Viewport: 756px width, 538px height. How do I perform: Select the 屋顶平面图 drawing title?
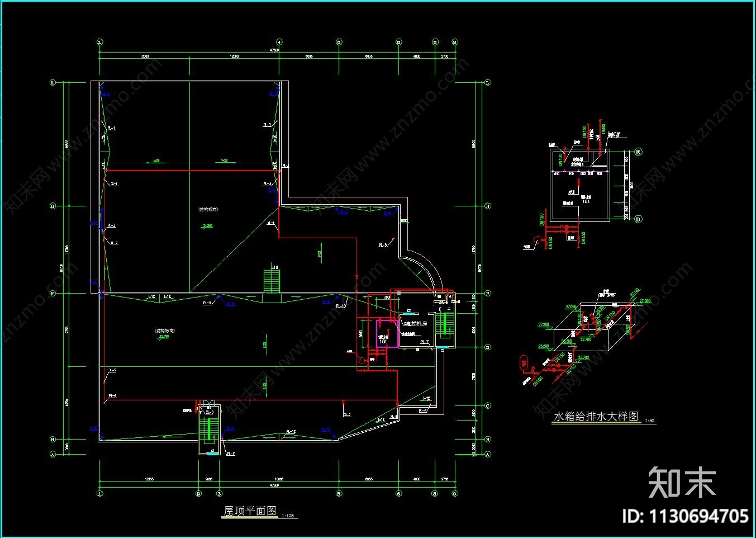point(250,511)
